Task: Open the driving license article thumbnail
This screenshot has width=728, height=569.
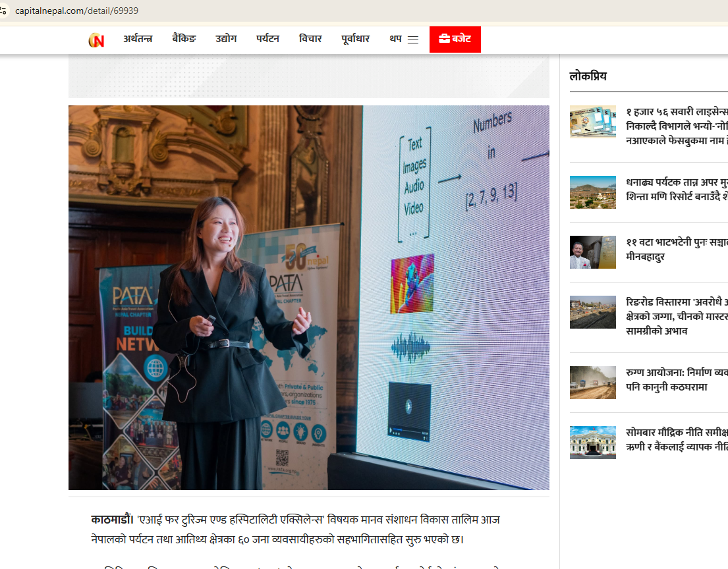Action: [x=592, y=122]
